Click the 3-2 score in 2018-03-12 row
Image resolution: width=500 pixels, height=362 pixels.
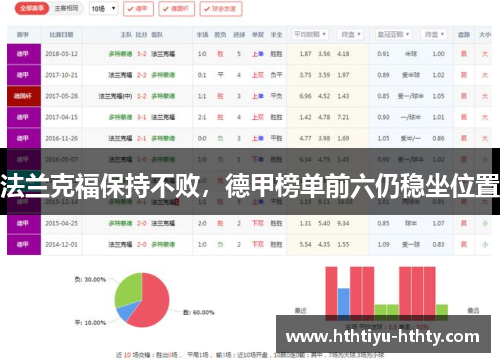[142, 54]
